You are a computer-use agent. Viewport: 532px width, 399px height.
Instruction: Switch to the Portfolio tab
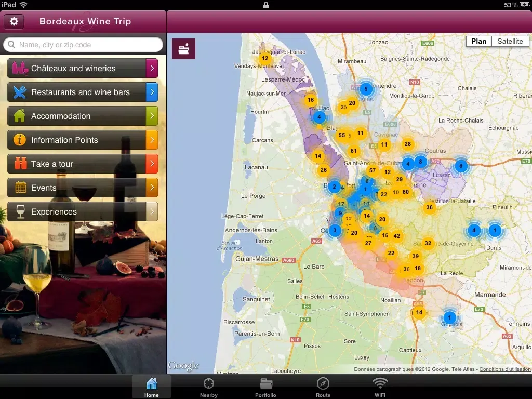(x=265, y=388)
